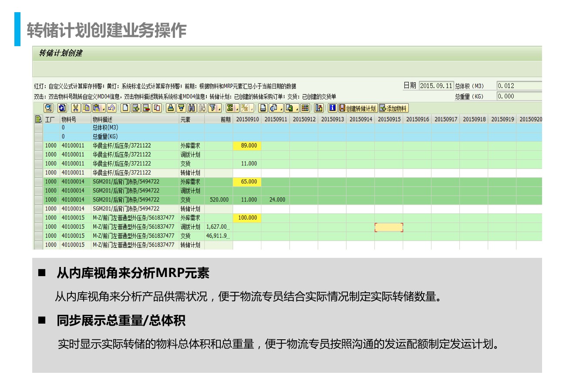The width and height of the screenshot is (566, 392).
Task: Click the yellow 89.000 highlighted cell
Action: 247,145
